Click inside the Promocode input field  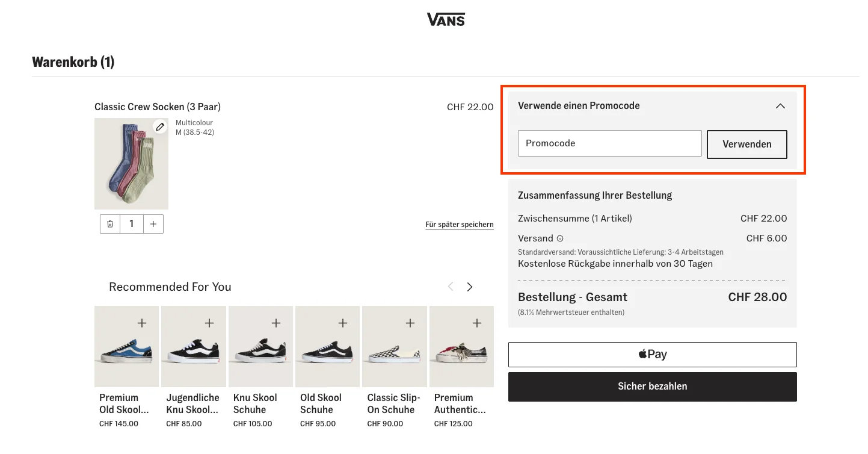click(609, 143)
